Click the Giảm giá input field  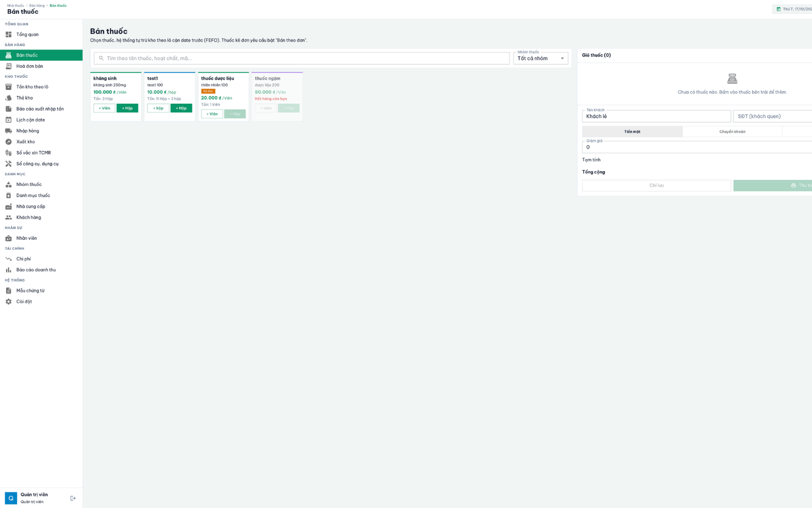tap(697, 147)
